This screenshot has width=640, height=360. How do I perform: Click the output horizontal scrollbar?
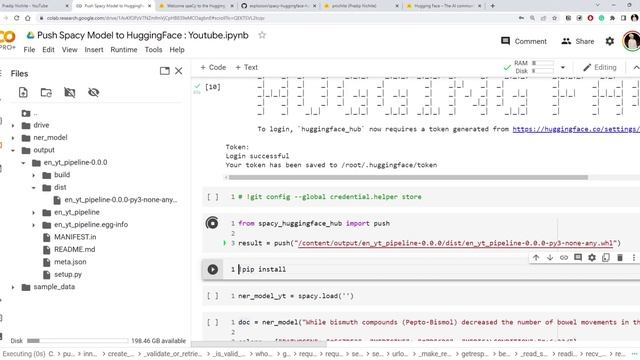(408, 178)
